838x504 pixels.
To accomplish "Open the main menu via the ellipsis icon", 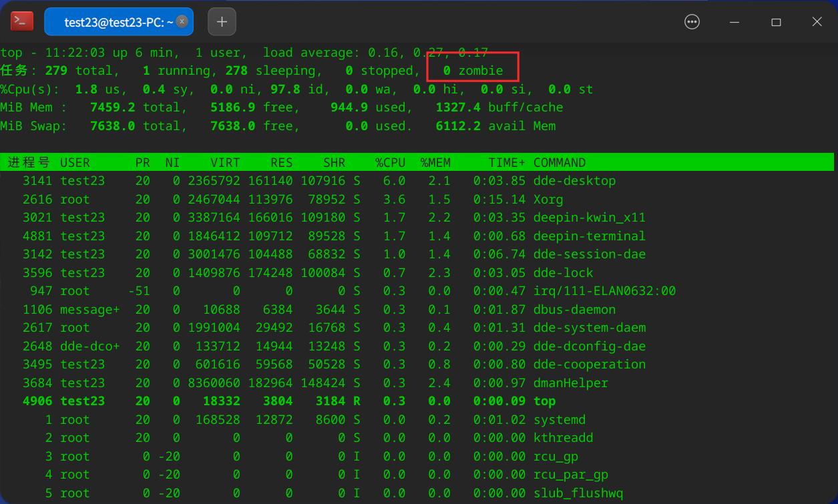I will click(692, 21).
